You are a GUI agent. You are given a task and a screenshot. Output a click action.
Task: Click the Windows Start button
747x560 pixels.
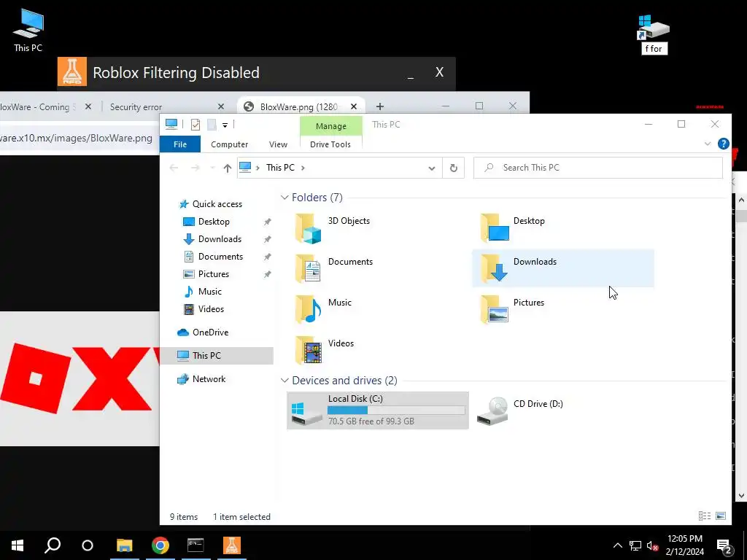(18, 545)
